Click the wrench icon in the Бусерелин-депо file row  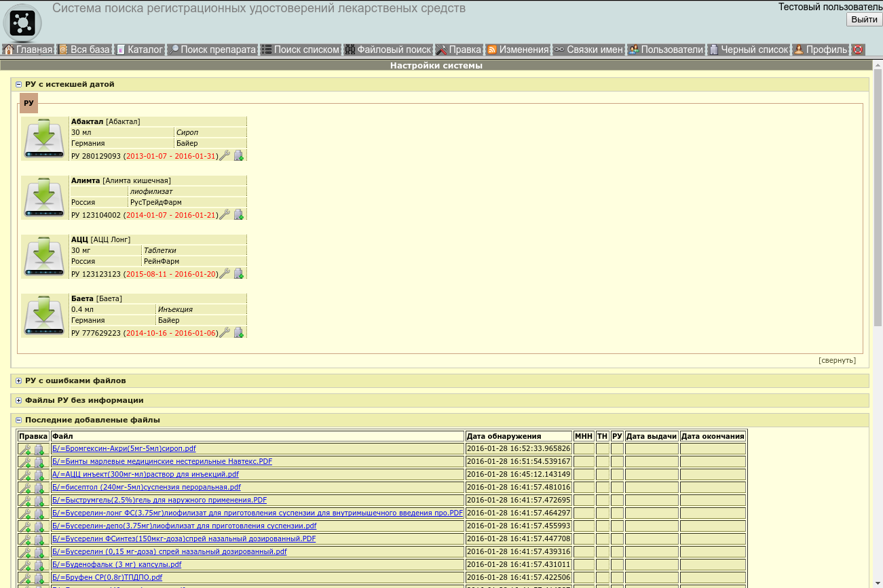26,527
